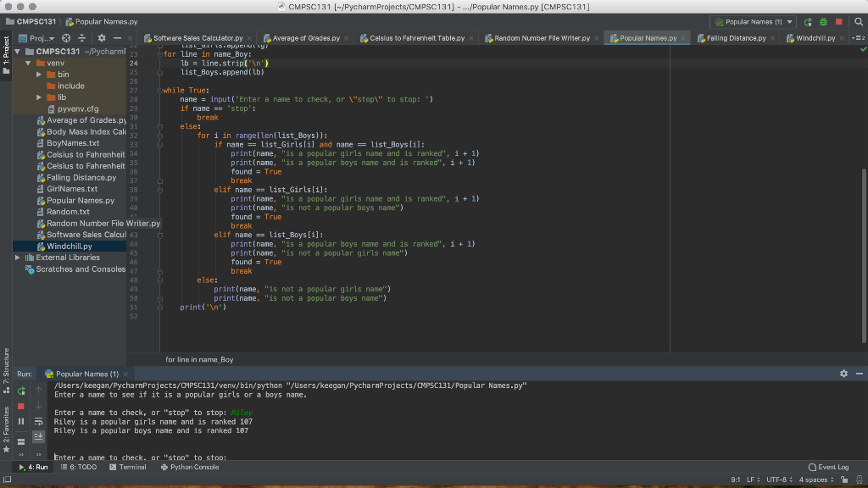Go down the stack trace arrow
This screenshot has height=488, width=868.
pos(39,406)
